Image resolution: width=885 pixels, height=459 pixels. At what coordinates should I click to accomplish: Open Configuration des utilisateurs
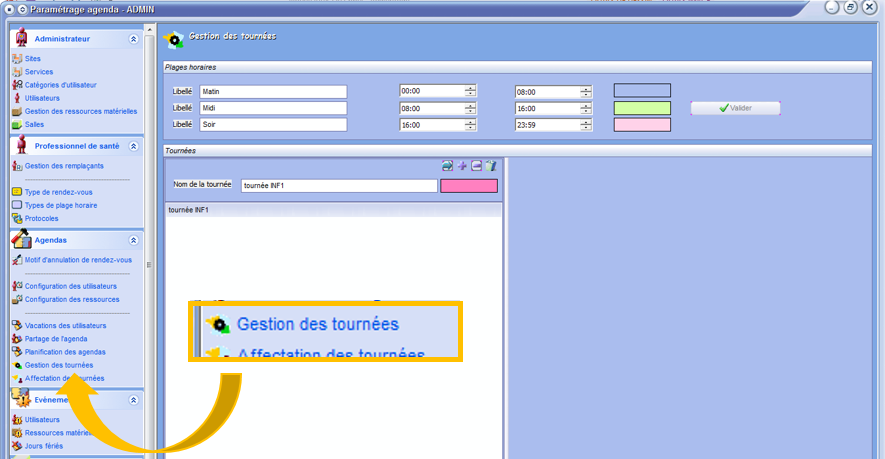click(70, 286)
